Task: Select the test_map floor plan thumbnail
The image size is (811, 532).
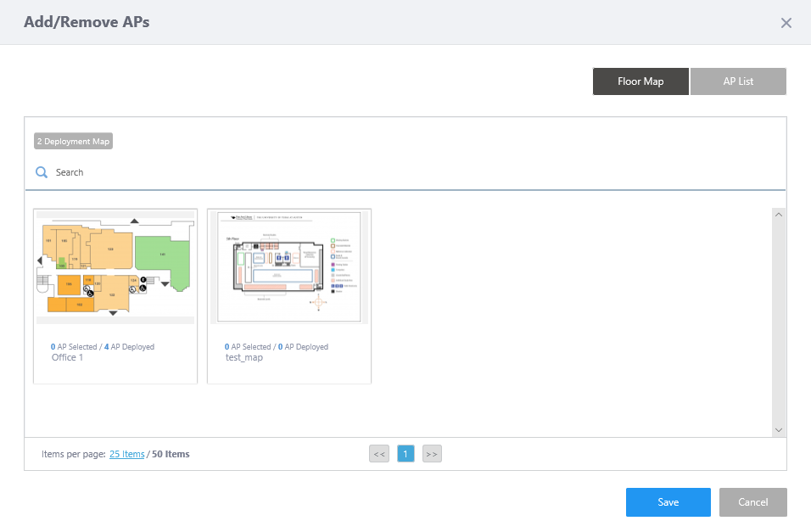Action: 289,266
